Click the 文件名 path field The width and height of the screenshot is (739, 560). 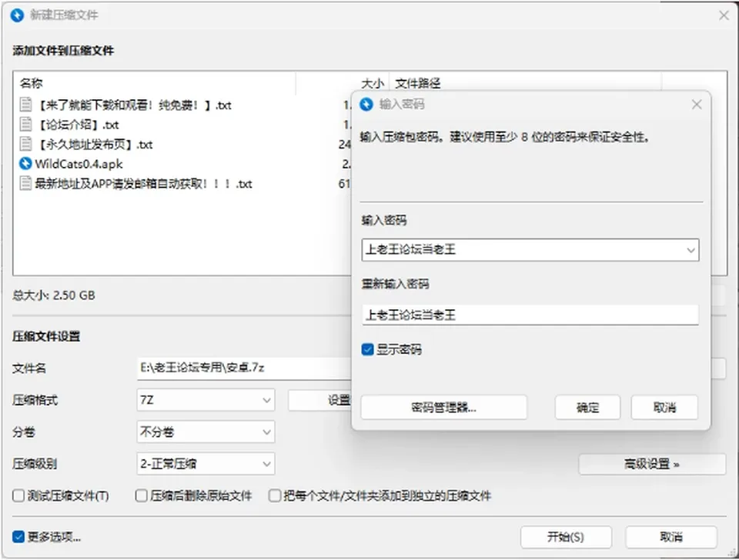(x=244, y=368)
